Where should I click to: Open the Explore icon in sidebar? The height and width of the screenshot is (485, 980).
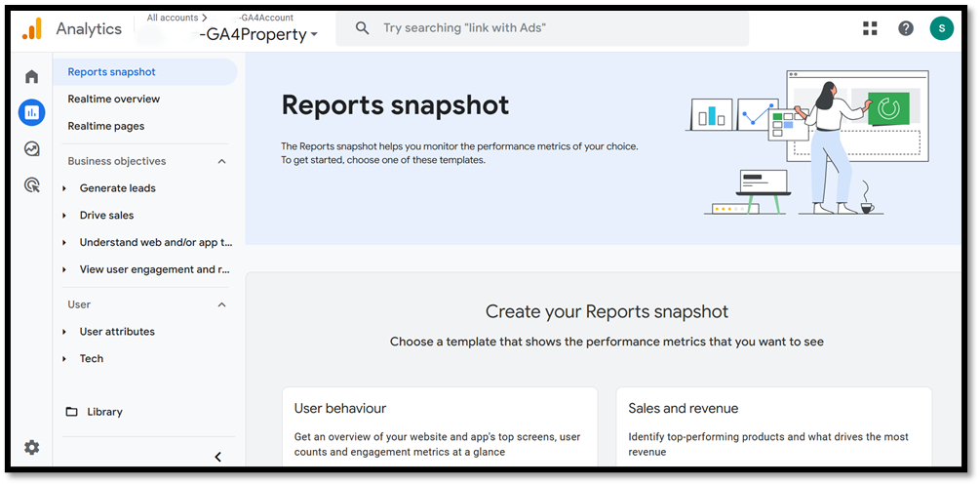click(31, 148)
